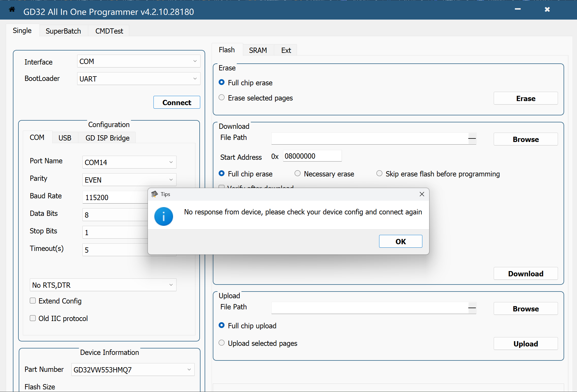Click the Start Address input field
This screenshot has height=392, width=577.
point(312,156)
